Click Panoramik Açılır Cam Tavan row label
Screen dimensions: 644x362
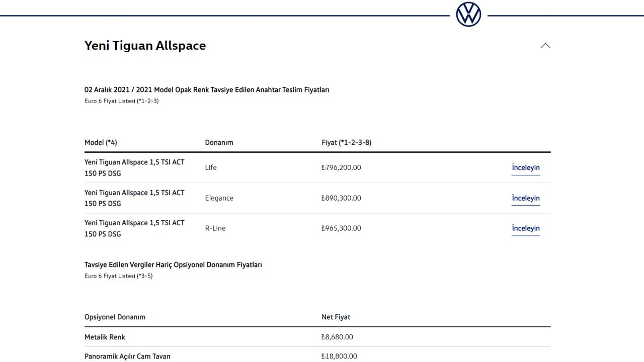pos(127,356)
